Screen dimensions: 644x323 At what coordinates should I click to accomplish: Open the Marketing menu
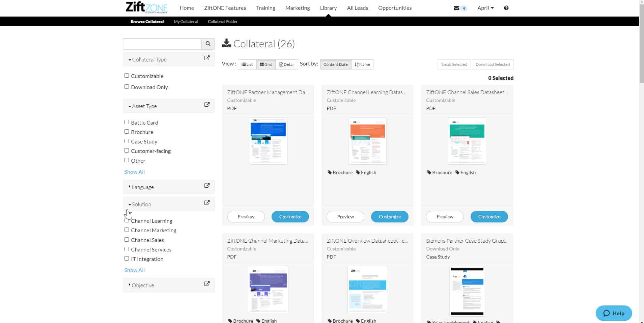click(x=297, y=8)
